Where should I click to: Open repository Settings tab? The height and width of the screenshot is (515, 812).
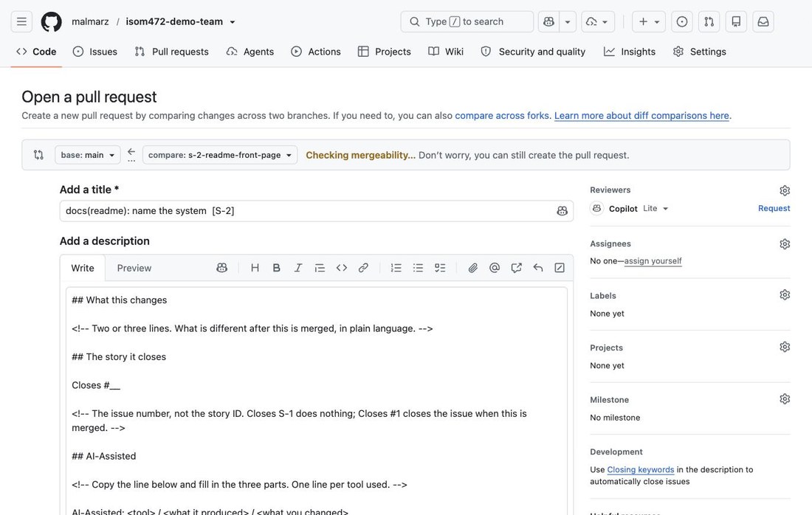point(700,52)
